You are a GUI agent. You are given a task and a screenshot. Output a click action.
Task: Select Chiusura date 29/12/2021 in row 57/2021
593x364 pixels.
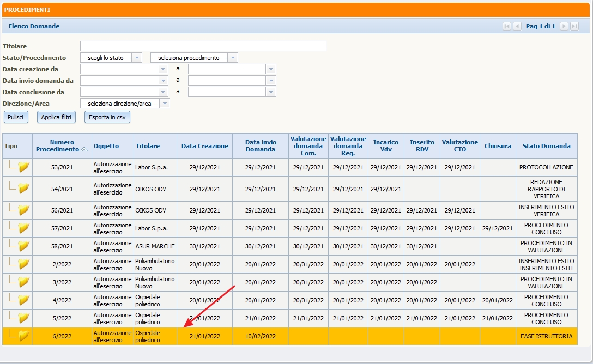coord(498,228)
